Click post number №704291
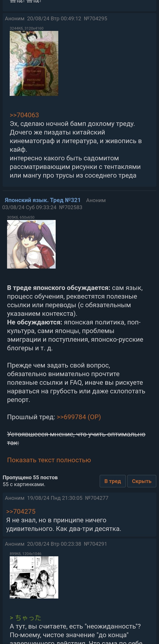Screen dimensions: 159x644 click(95, 544)
